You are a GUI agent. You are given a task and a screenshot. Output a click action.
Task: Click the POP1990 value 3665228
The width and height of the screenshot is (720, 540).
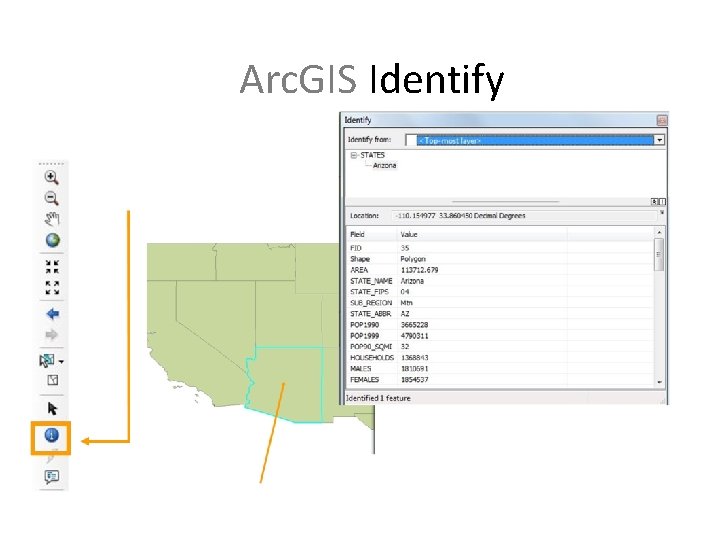click(414, 325)
